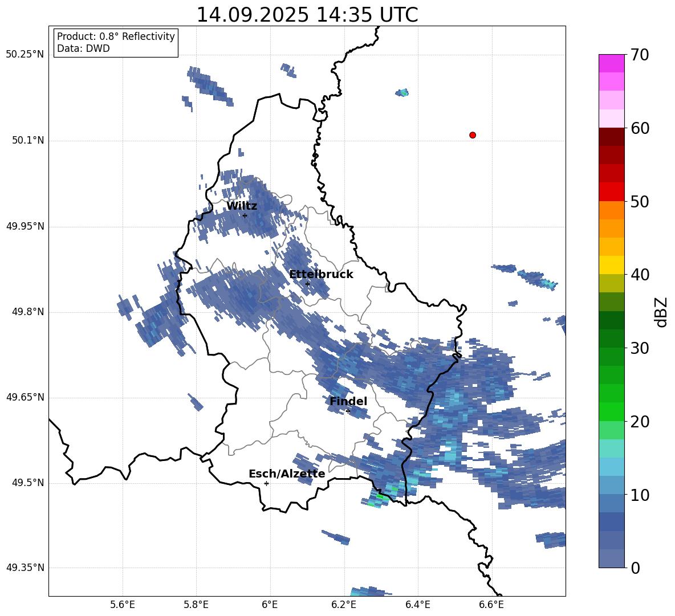Click the yellow colorbar segment at 40
The width and height of the screenshot is (675, 616).
(611, 265)
